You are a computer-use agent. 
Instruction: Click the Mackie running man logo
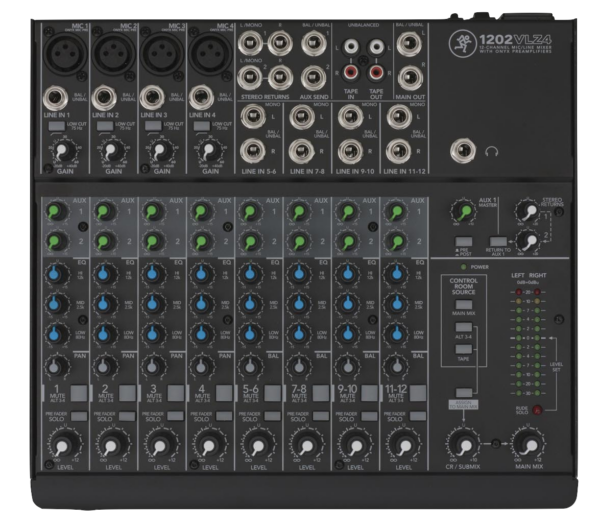(x=462, y=44)
